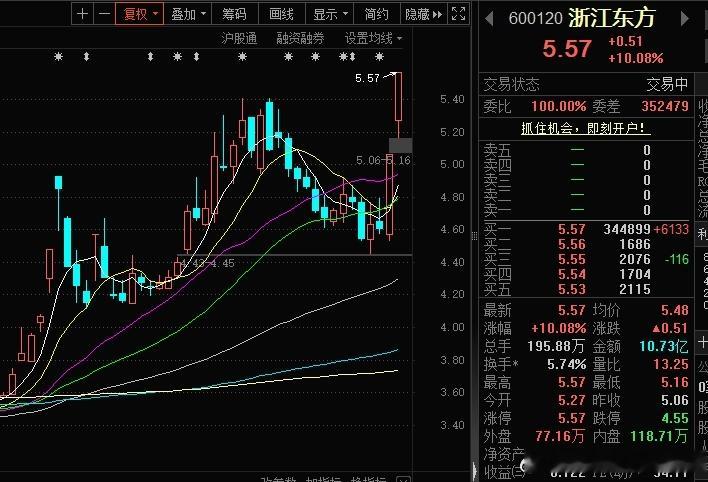
Task: Click the 委差 352479 value
Action: click(665, 106)
